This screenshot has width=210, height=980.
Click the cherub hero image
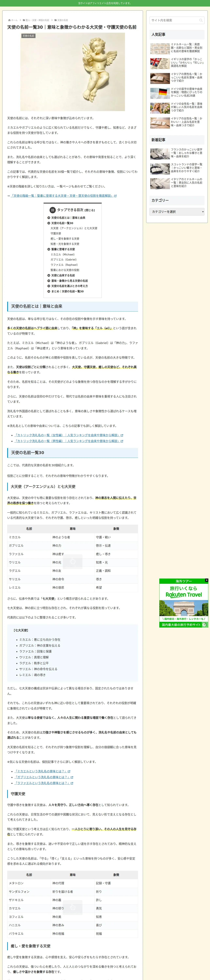[x=72, y=72]
